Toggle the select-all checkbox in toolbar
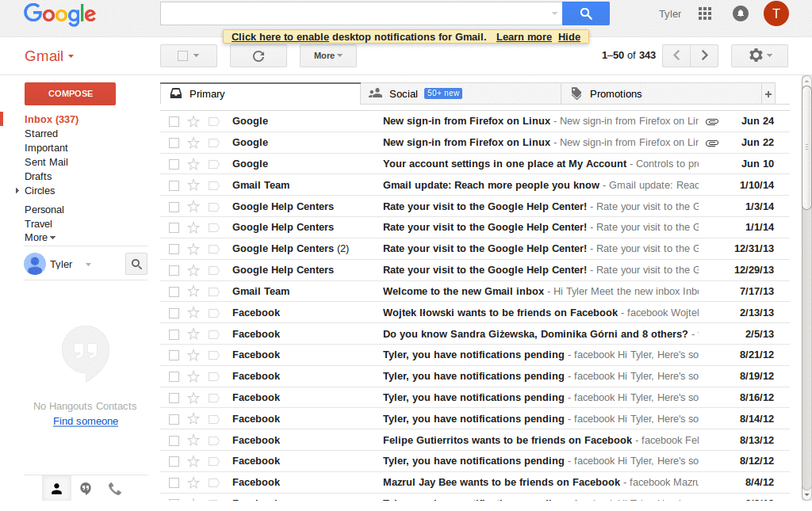The image size is (812, 511). (x=182, y=56)
